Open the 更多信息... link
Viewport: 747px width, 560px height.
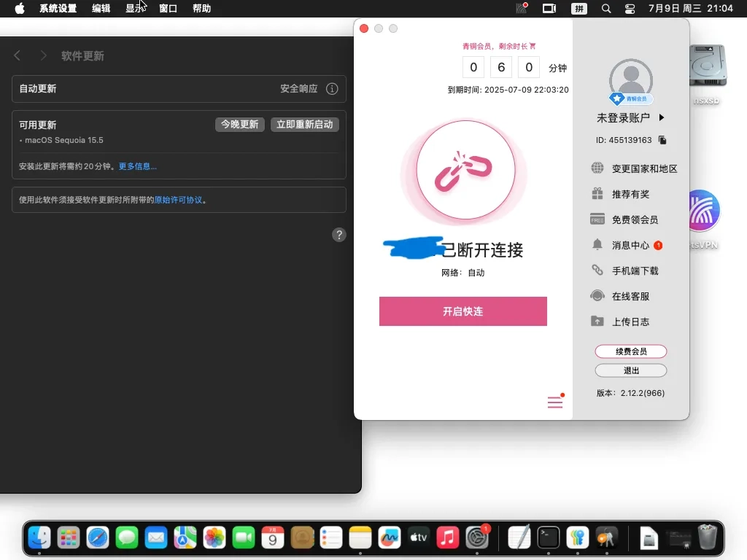point(138,166)
